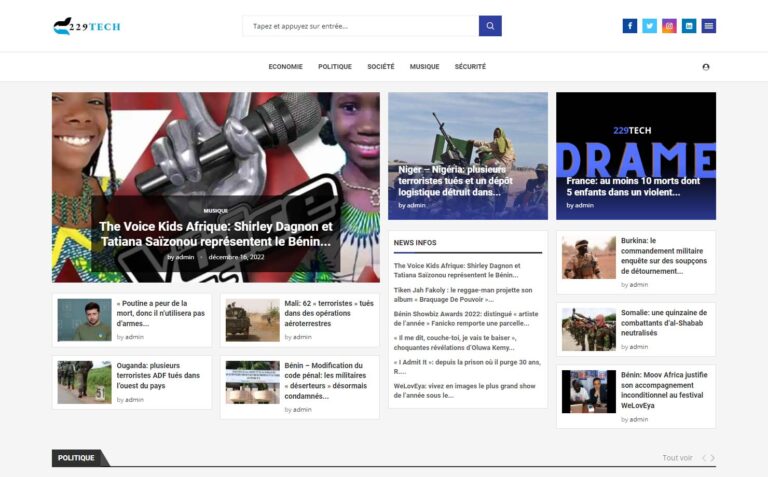Viewport: 768px width, 477px height.
Task: Click the Tout voir link
Action: 677,458
